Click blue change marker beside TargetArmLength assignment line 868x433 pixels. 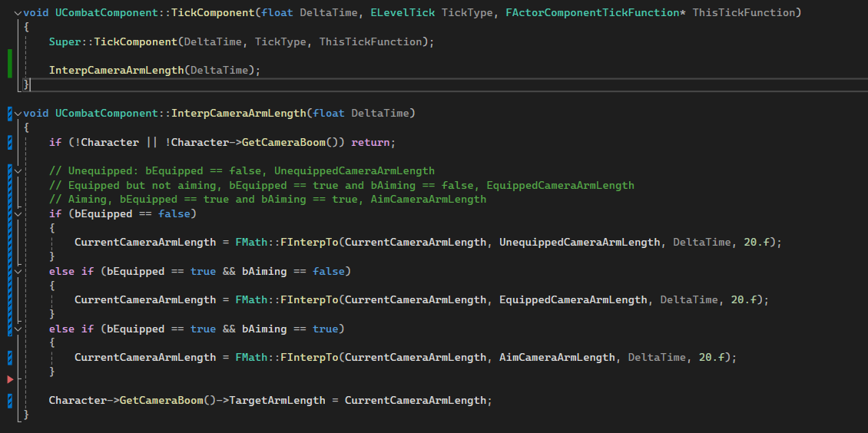pyautogui.click(x=10, y=400)
